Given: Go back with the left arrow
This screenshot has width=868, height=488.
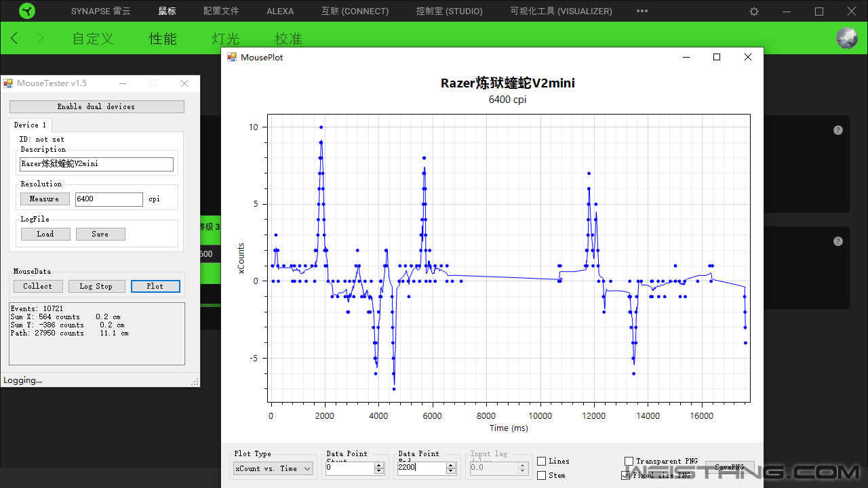Looking at the screenshot, I should coord(15,39).
